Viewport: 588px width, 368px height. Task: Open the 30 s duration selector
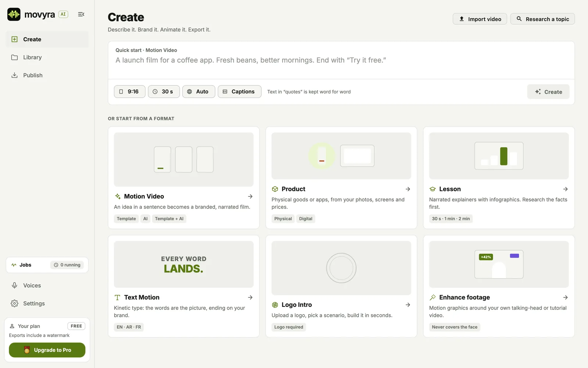click(164, 92)
